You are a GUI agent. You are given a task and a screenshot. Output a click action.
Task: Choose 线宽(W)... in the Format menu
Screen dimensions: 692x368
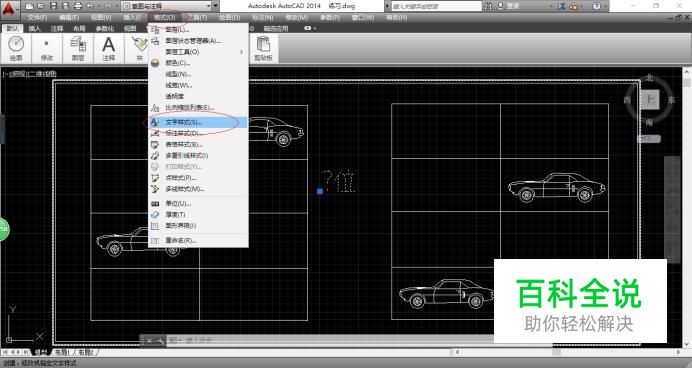coord(198,85)
